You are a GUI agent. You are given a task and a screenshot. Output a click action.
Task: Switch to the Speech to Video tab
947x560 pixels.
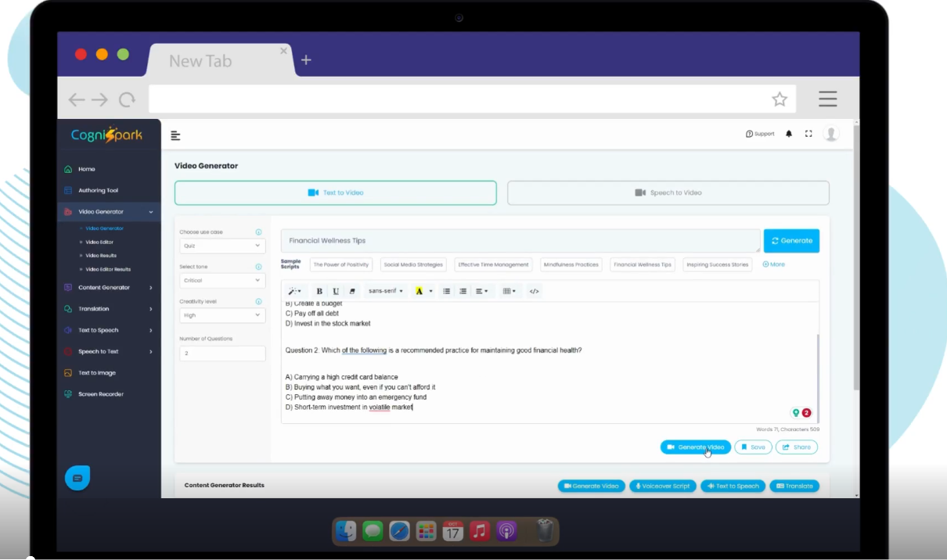click(668, 192)
